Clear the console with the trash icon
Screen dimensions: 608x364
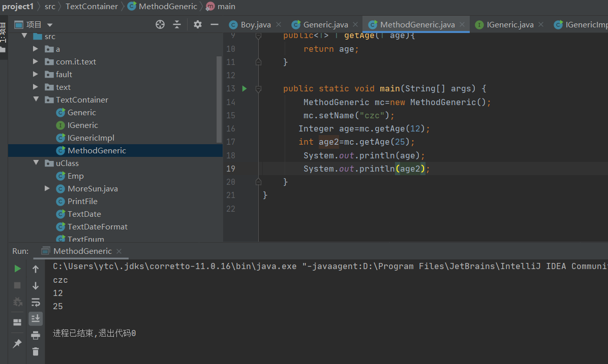(x=36, y=352)
